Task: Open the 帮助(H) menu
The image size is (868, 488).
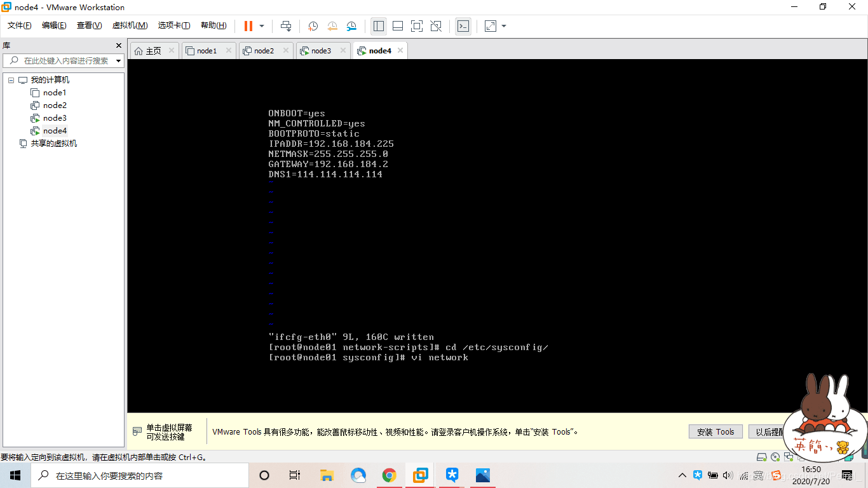Action: [x=214, y=25]
